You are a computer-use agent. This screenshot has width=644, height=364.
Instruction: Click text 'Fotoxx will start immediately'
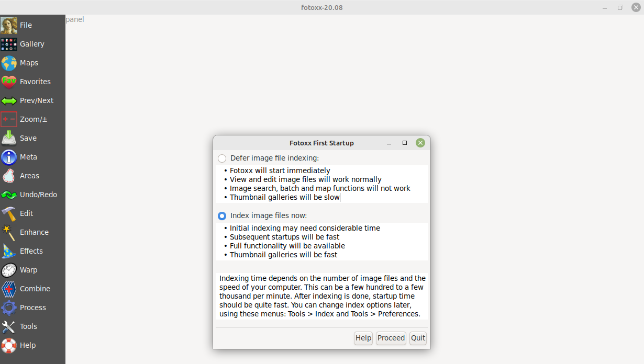280,170
